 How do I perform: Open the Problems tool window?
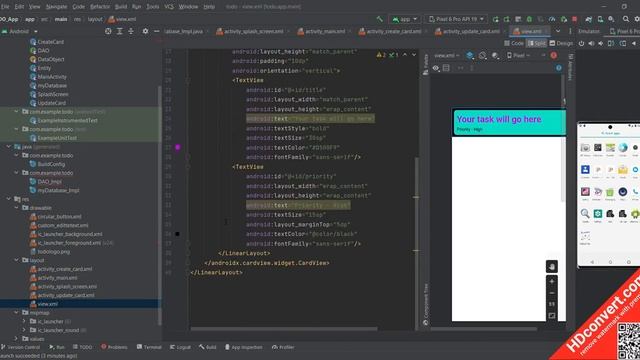coord(114,347)
